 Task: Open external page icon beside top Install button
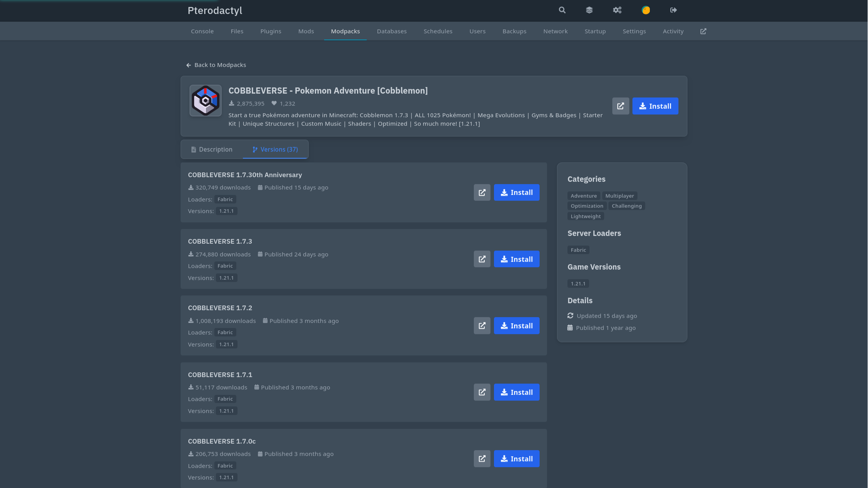pos(620,106)
